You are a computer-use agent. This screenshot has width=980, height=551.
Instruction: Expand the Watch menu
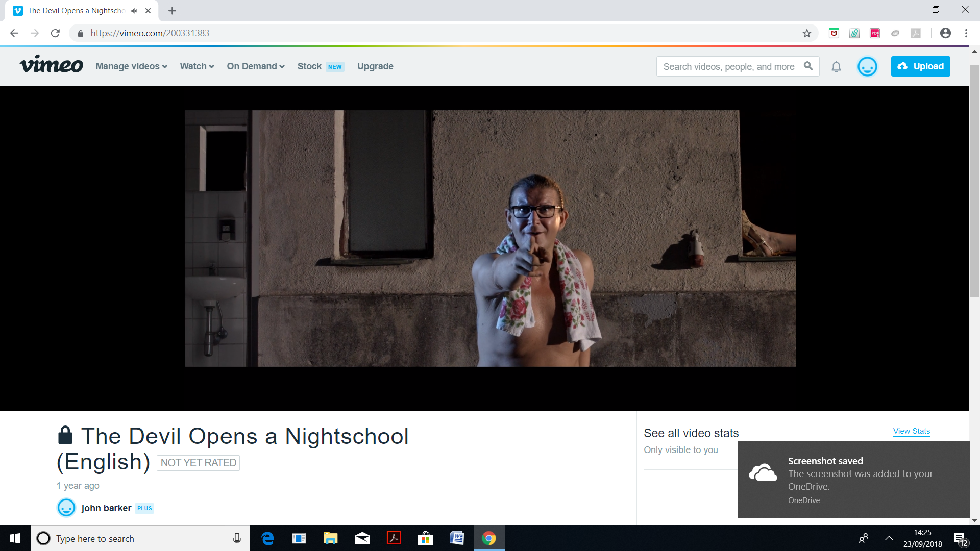click(197, 66)
